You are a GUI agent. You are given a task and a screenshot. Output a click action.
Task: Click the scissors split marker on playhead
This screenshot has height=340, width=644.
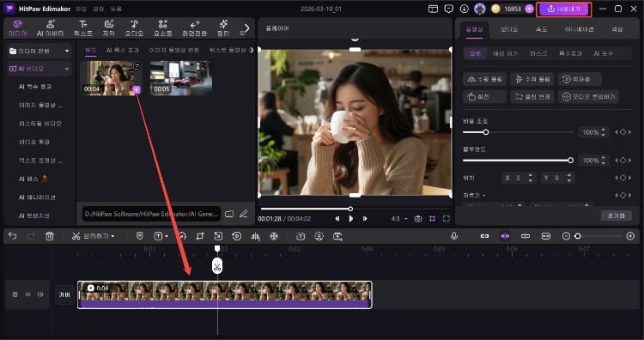tap(217, 266)
